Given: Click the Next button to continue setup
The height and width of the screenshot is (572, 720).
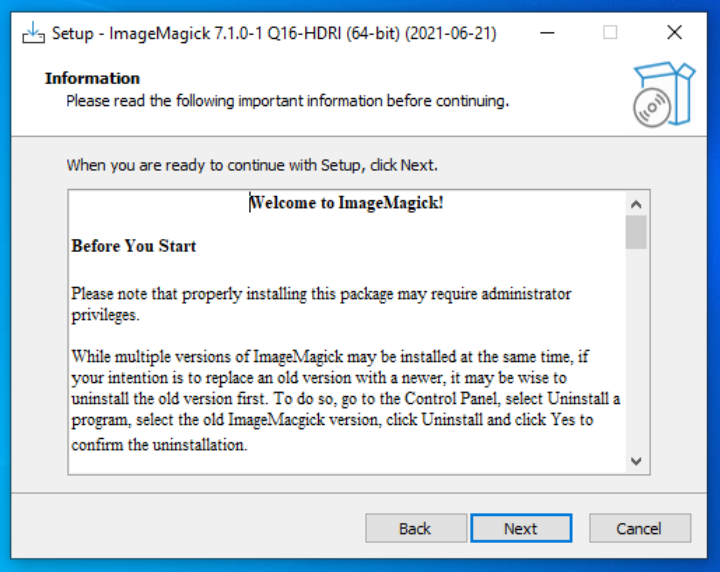Looking at the screenshot, I should tap(521, 528).
